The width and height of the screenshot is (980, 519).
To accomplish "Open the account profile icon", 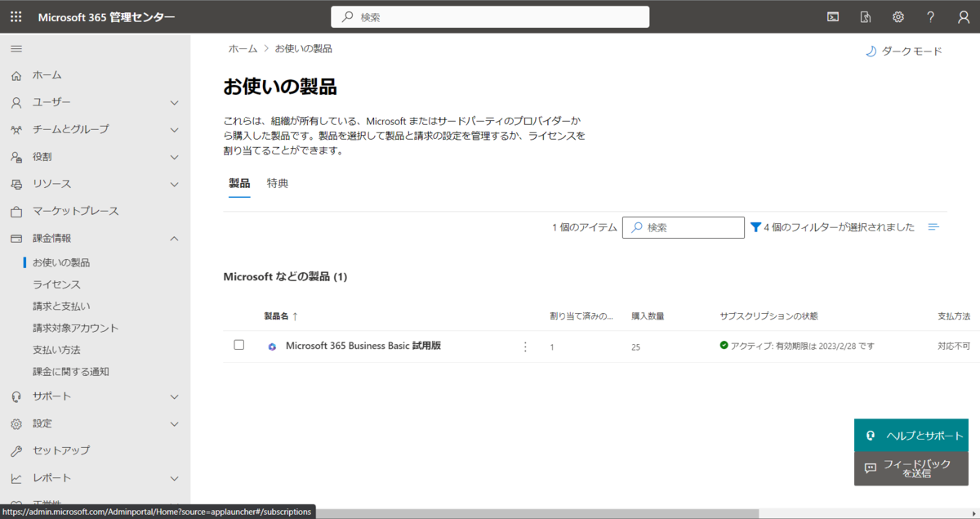I will (x=964, y=16).
